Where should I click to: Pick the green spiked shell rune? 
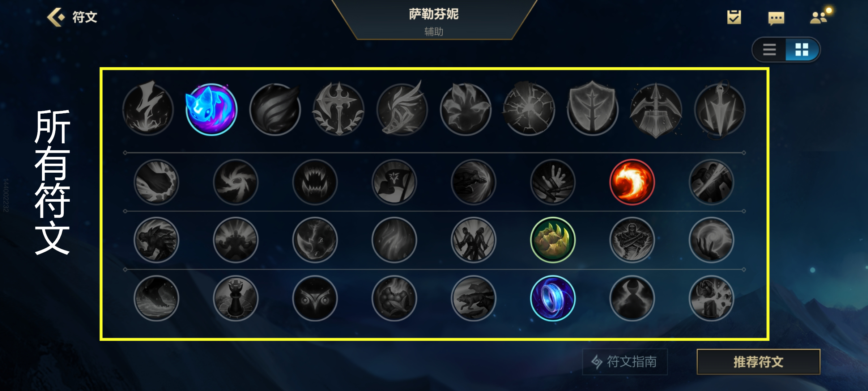pyautogui.click(x=553, y=240)
